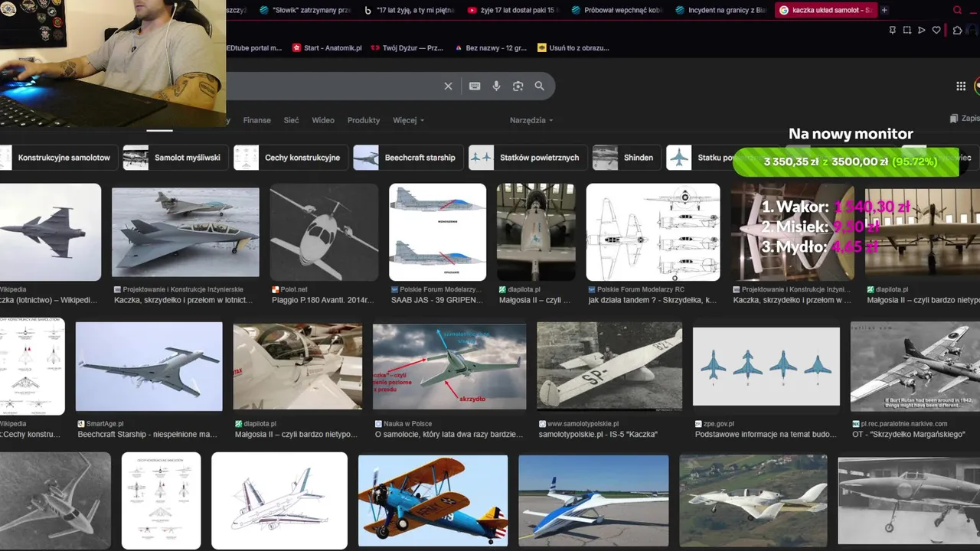Click the "2. Misiek" donor entry
Image resolution: width=980 pixels, height=551 pixels.
tap(820, 227)
